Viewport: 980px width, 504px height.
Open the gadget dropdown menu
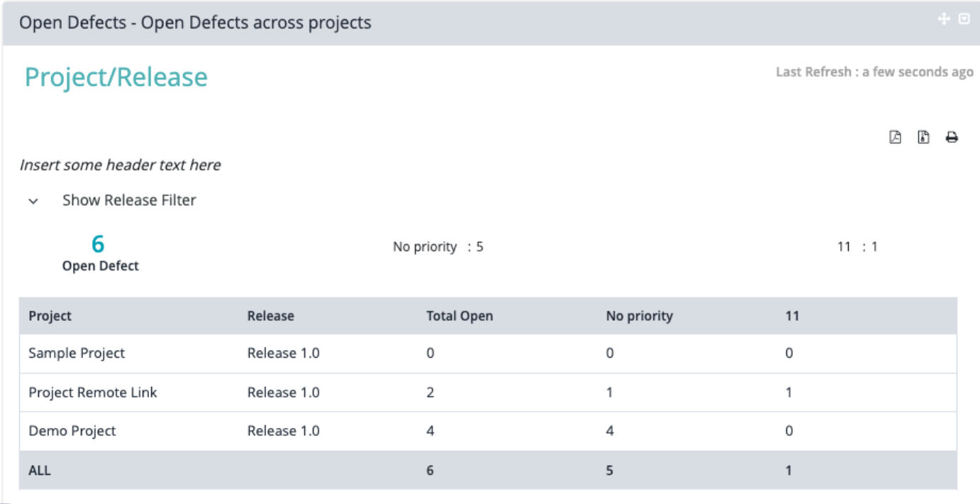(x=964, y=19)
